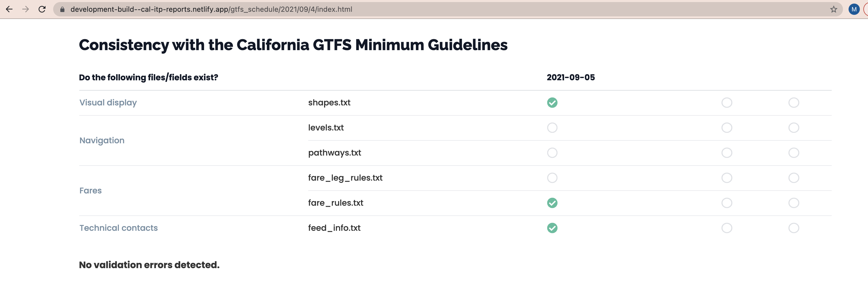Open the Navigation section
The height and width of the screenshot is (306, 868).
[x=101, y=140]
